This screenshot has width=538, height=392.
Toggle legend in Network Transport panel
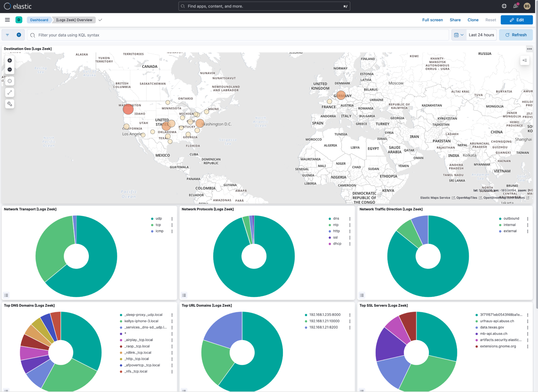tap(6, 295)
